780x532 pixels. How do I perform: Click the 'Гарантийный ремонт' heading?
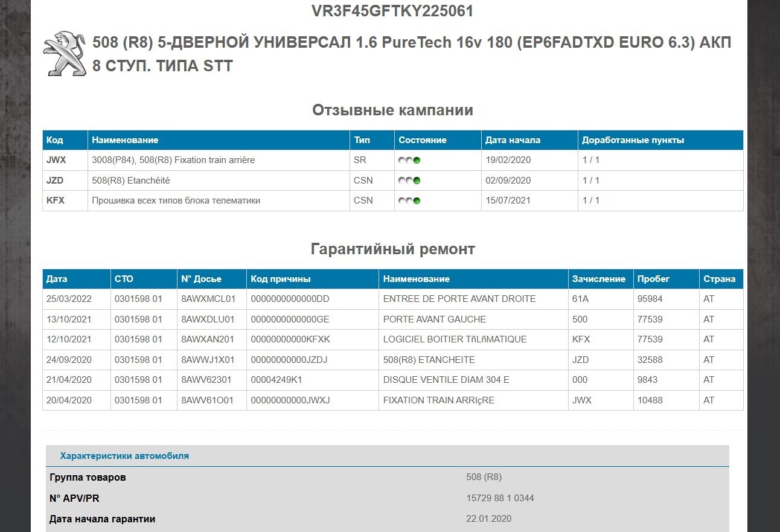392,249
